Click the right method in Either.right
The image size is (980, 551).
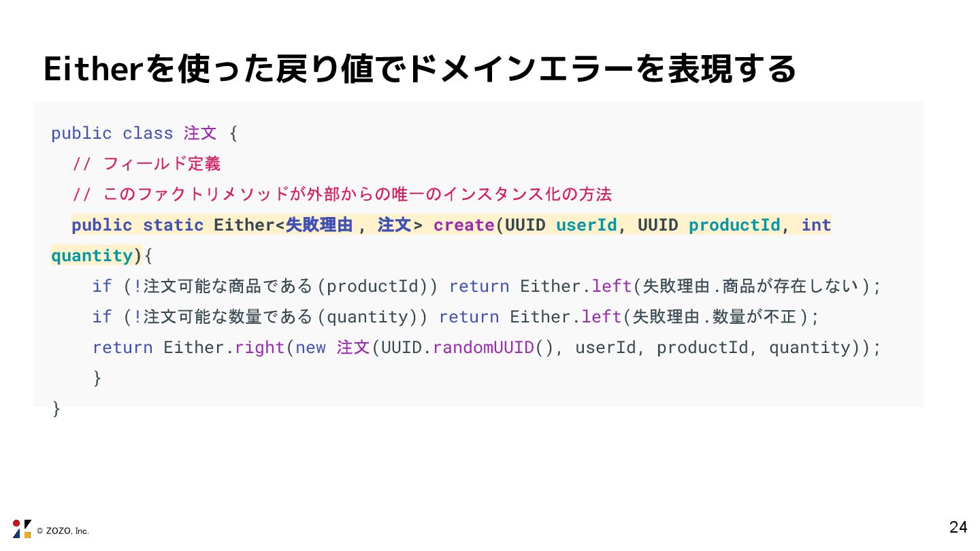[x=260, y=348]
